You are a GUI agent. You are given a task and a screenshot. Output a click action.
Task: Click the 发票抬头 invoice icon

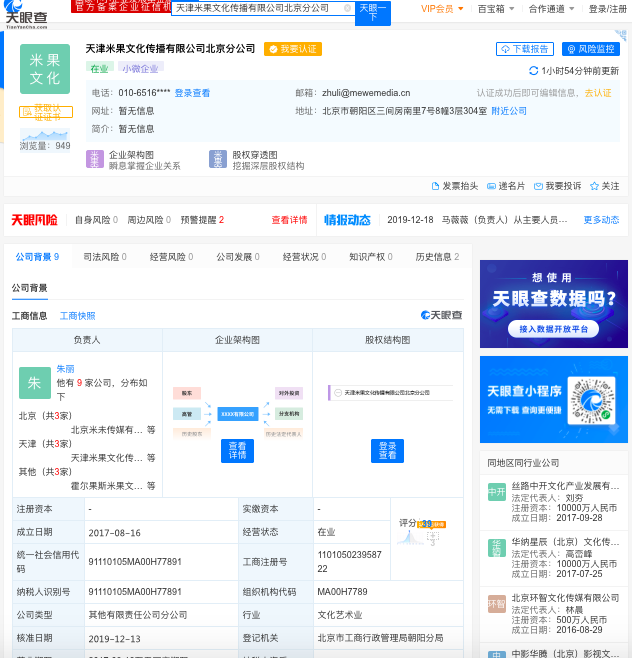tap(435, 186)
